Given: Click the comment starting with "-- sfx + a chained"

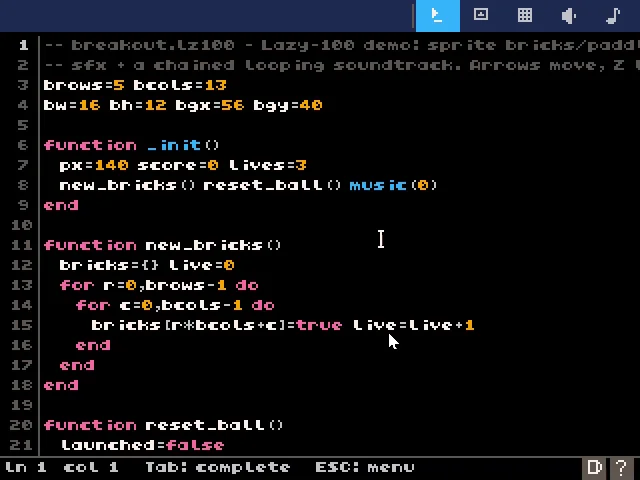Looking at the screenshot, I should [x=342, y=65].
